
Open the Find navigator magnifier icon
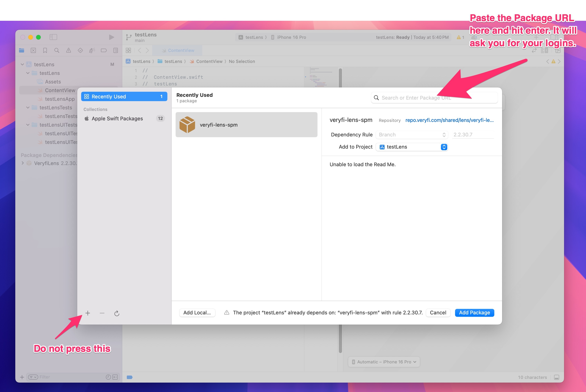point(57,51)
